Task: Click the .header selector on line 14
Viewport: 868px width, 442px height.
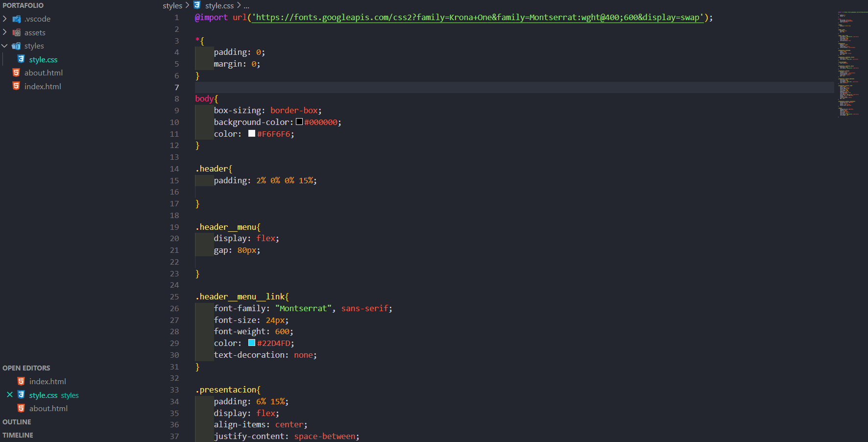Action: click(x=212, y=169)
